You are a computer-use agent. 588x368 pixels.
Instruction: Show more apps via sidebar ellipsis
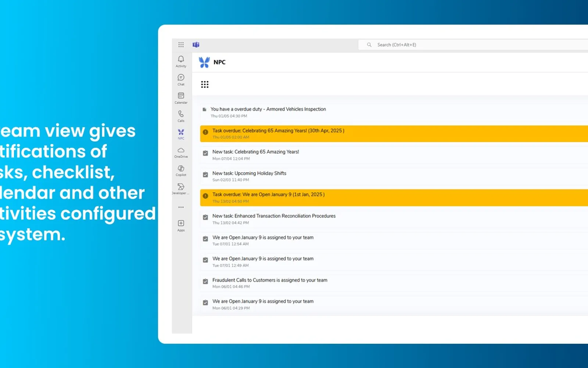click(x=181, y=207)
